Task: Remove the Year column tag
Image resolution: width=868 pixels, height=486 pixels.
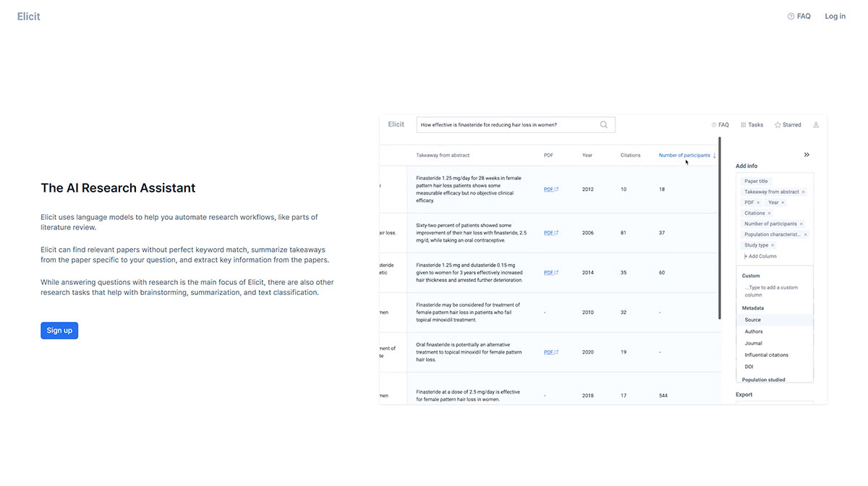Action: tap(781, 202)
